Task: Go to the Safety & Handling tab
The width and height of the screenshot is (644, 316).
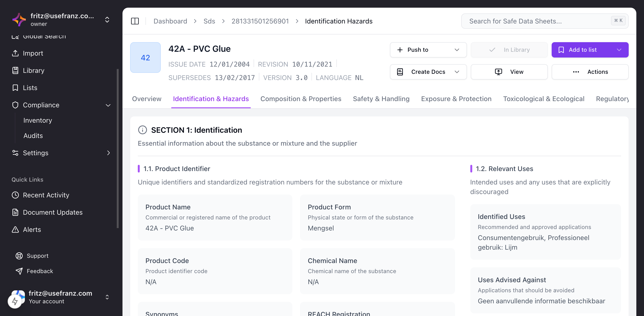Action: (381, 99)
